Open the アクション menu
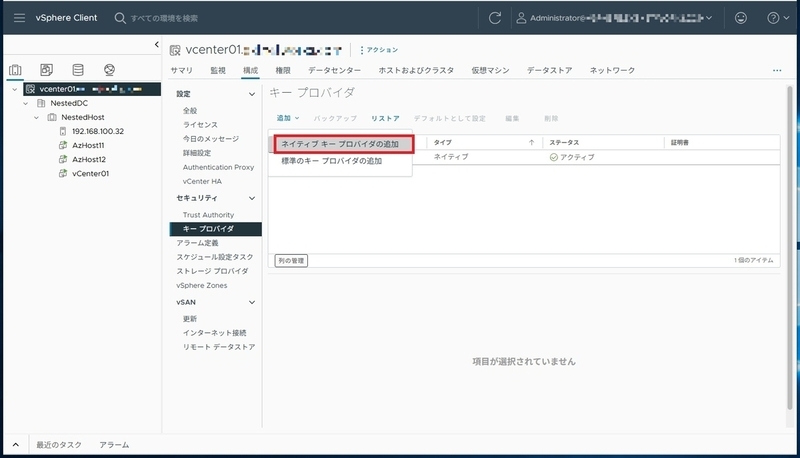Screen dimensions: 800x458 point(379,50)
